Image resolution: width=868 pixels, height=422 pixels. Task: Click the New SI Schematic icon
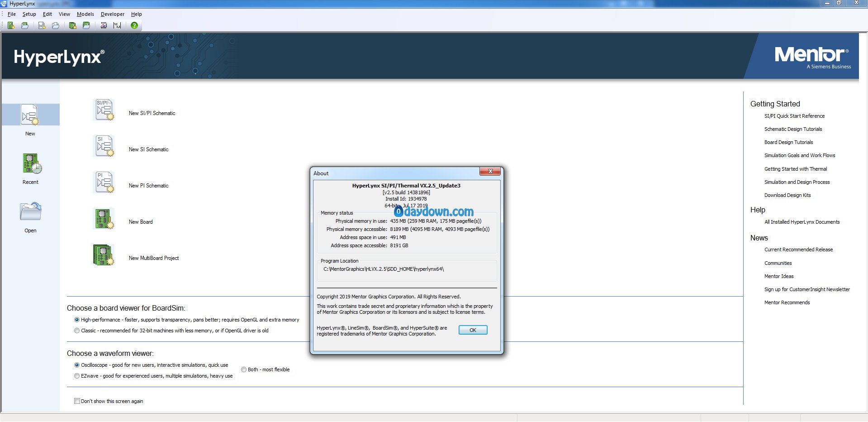pos(104,146)
